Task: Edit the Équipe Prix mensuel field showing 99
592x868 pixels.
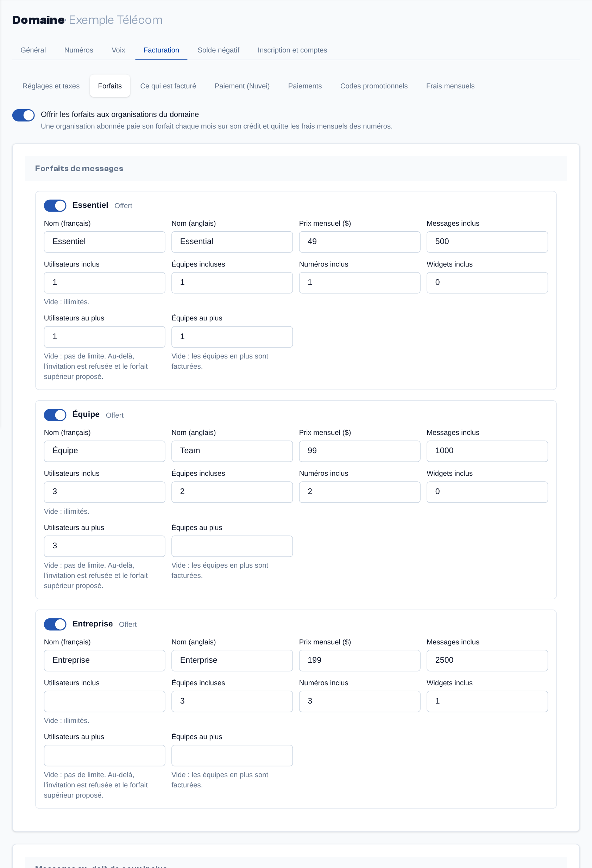Action: (359, 451)
